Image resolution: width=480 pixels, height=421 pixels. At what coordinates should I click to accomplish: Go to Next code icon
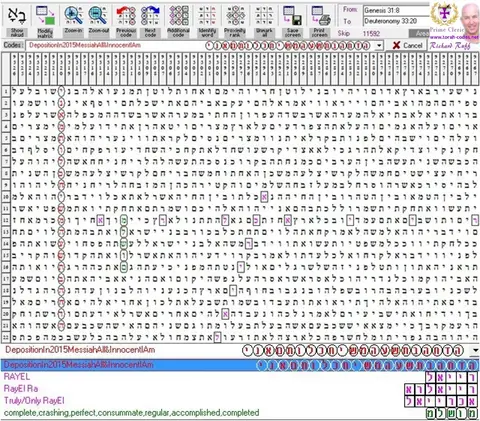pyautogui.click(x=151, y=16)
